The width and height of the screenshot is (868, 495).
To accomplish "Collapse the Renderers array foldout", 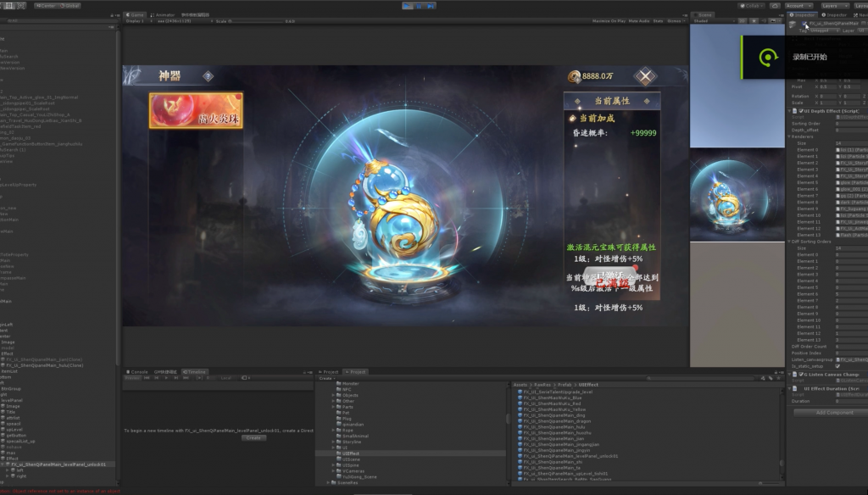I will point(790,136).
